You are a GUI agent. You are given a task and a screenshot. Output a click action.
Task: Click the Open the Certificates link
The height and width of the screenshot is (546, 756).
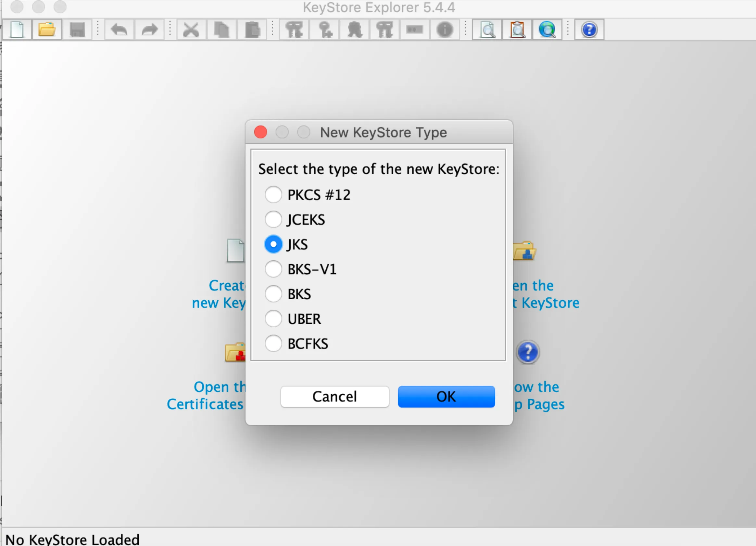click(206, 396)
